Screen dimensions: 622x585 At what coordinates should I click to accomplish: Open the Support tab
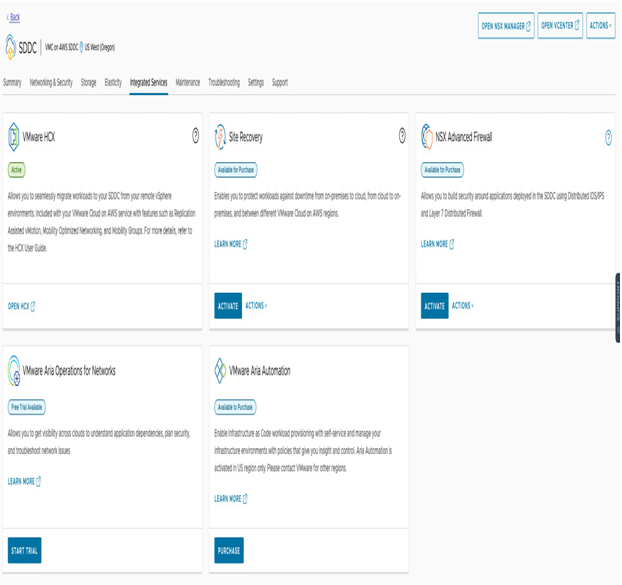[280, 82]
